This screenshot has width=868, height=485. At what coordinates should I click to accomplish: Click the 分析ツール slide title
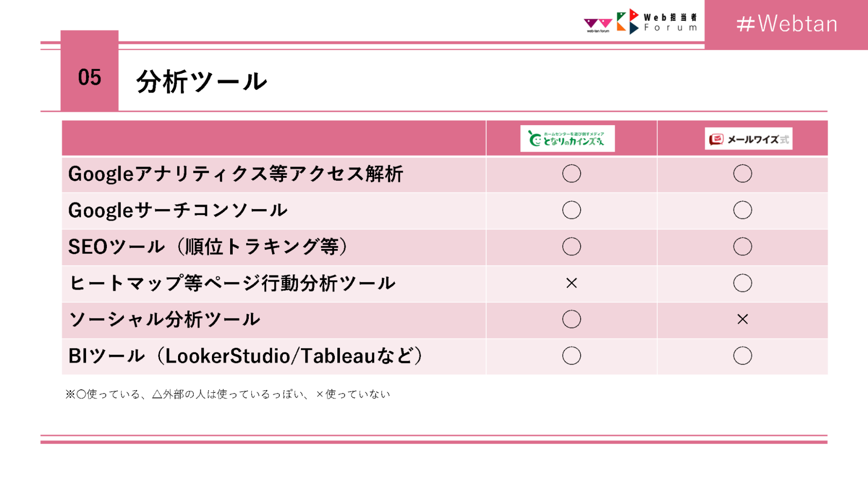(201, 81)
